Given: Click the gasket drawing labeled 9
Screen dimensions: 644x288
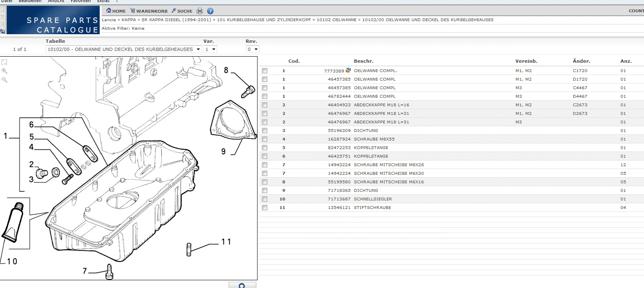Looking at the screenshot, I should (233, 120).
